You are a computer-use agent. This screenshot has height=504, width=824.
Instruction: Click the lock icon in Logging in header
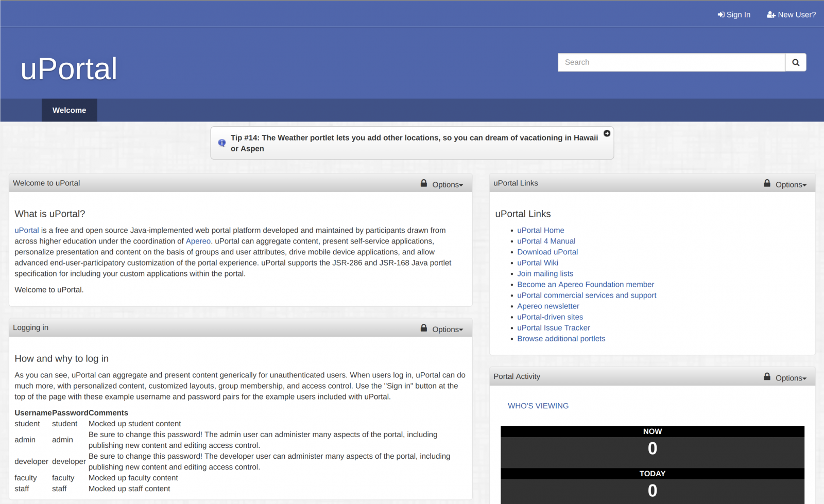coord(424,328)
